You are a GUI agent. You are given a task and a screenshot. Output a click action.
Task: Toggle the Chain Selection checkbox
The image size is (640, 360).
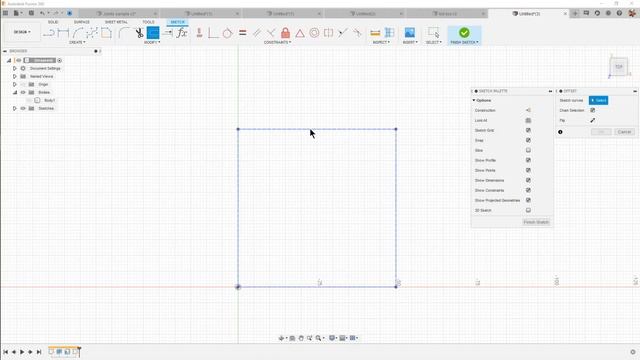tap(593, 110)
